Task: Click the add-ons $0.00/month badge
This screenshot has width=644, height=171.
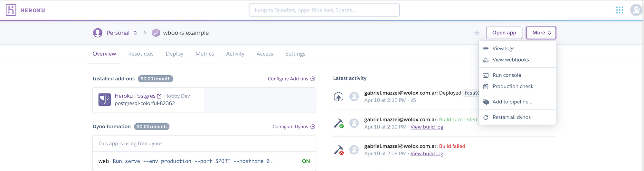Action: 156,79
